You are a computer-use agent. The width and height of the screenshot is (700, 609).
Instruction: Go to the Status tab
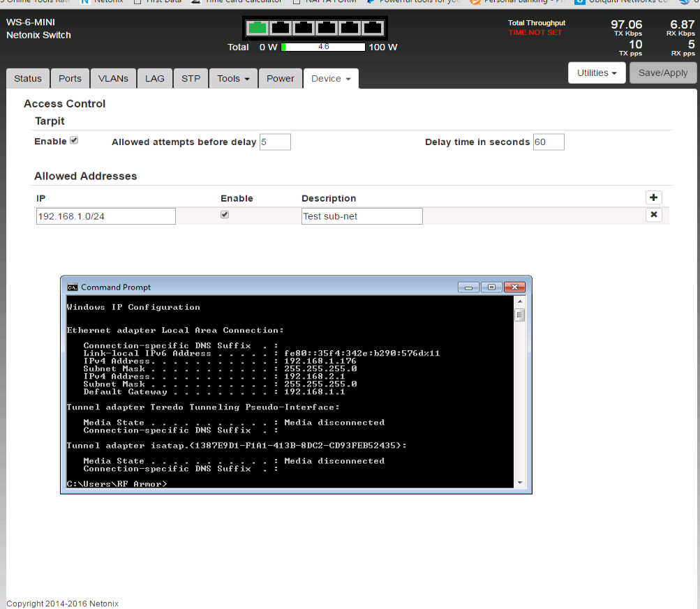[x=28, y=79]
